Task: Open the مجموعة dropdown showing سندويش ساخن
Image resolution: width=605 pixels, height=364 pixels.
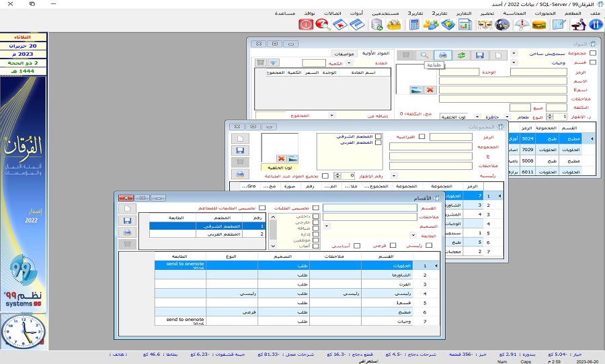Action: [x=514, y=53]
